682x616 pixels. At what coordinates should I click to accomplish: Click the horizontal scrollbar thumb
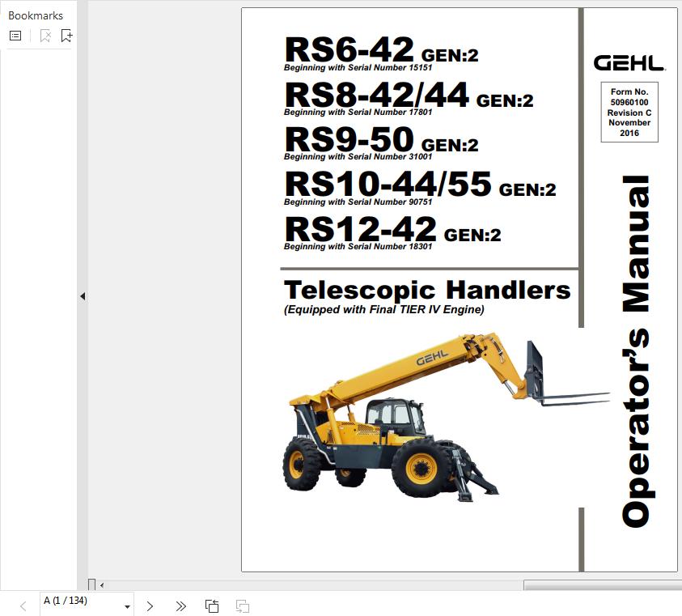(603, 585)
